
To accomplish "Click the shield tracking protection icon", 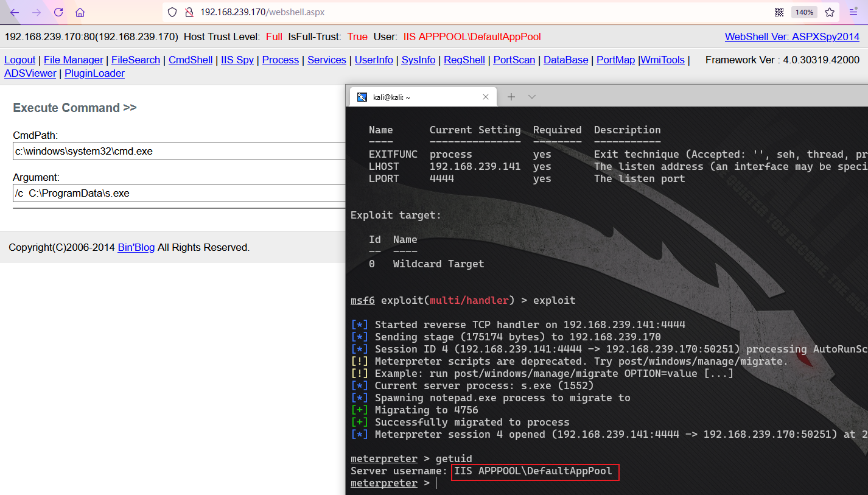I will (172, 12).
